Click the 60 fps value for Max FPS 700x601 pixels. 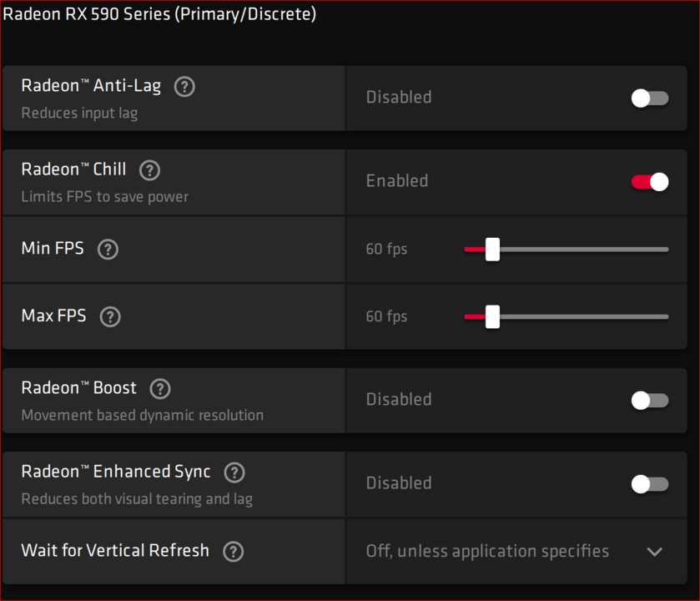point(386,316)
